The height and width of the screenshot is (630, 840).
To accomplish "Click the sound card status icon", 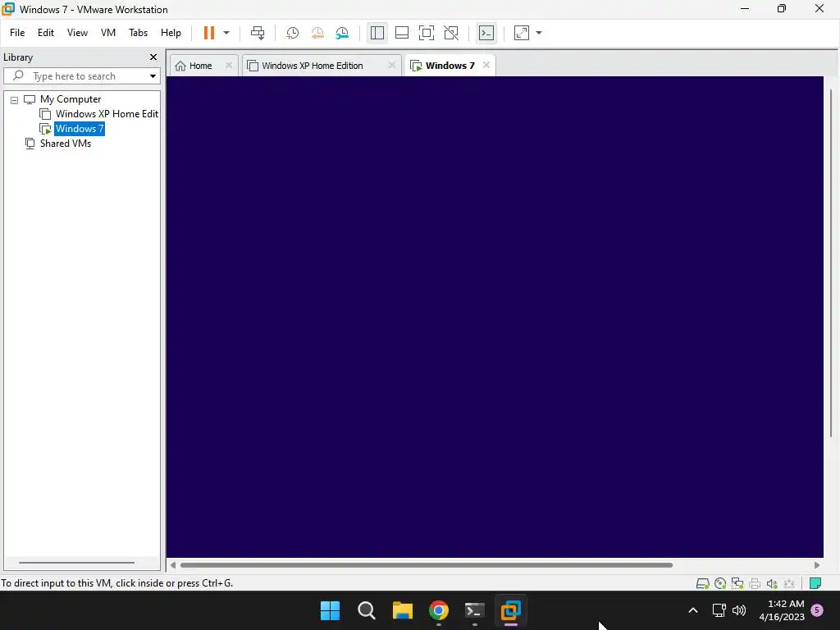I will [772, 583].
